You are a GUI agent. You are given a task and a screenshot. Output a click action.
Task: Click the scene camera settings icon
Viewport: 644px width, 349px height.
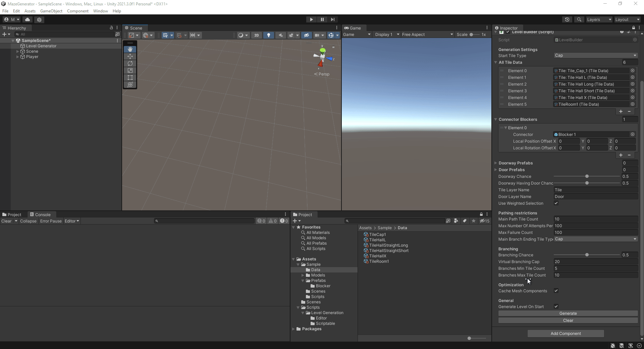317,35
